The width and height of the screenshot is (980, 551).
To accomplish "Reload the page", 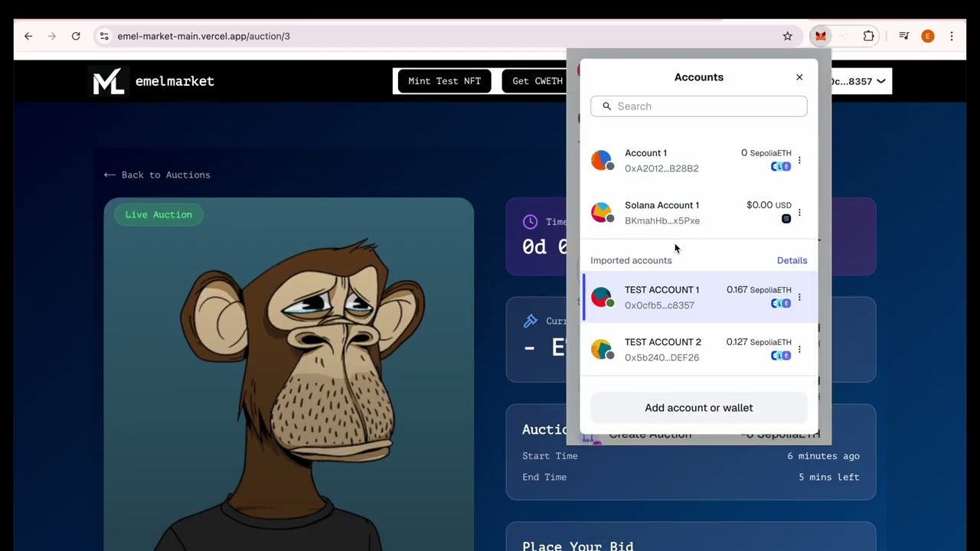I will (x=76, y=36).
